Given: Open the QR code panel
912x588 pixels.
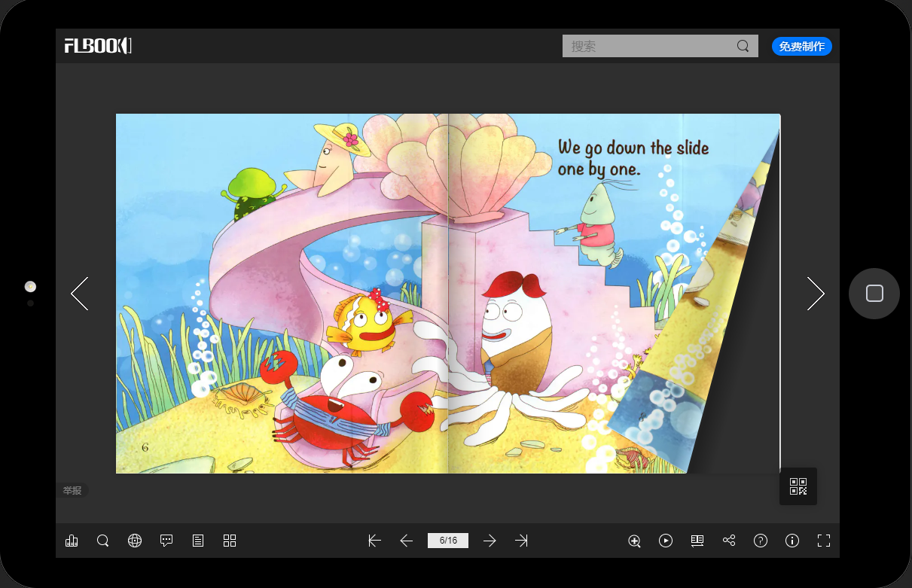Looking at the screenshot, I should [798, 486].
